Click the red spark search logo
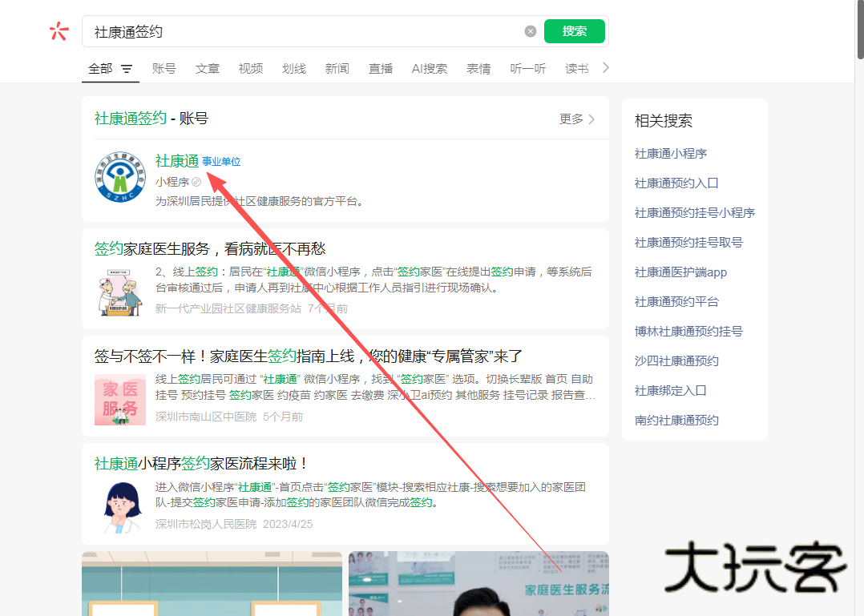Screen dimensions: 864x616 tap(59, 31)
